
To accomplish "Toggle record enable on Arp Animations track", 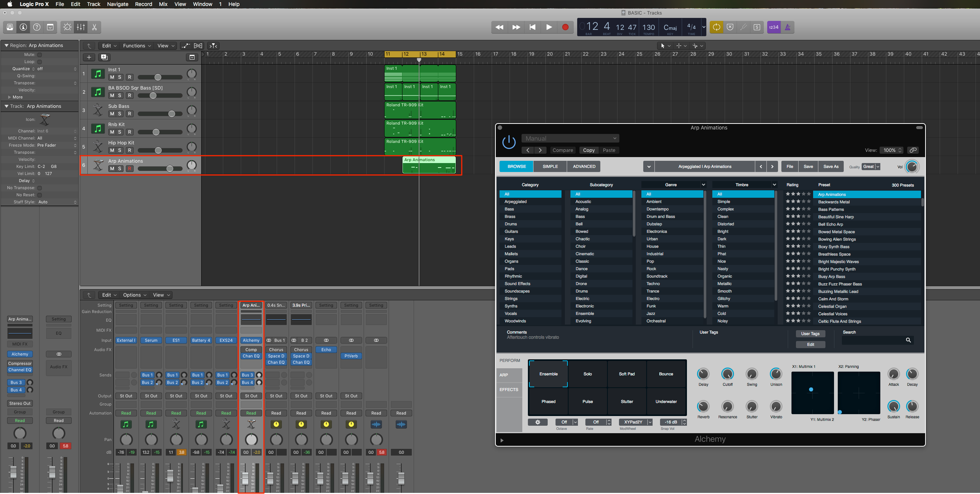I will (130, 169).
